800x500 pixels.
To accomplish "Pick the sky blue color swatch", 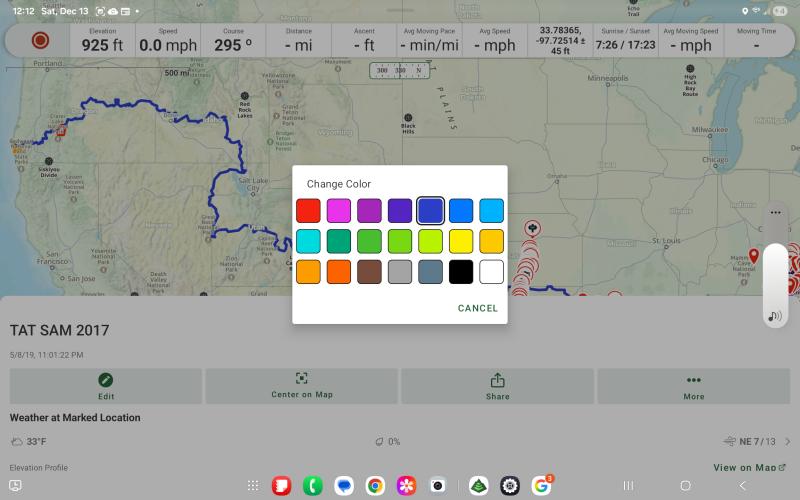I will [x=492, y=211].
